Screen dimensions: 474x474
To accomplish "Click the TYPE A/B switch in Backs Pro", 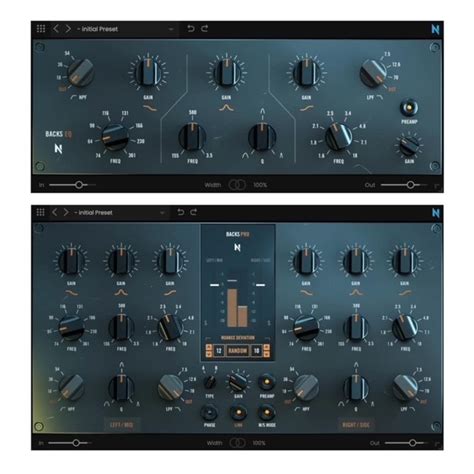I will (209, 382).
